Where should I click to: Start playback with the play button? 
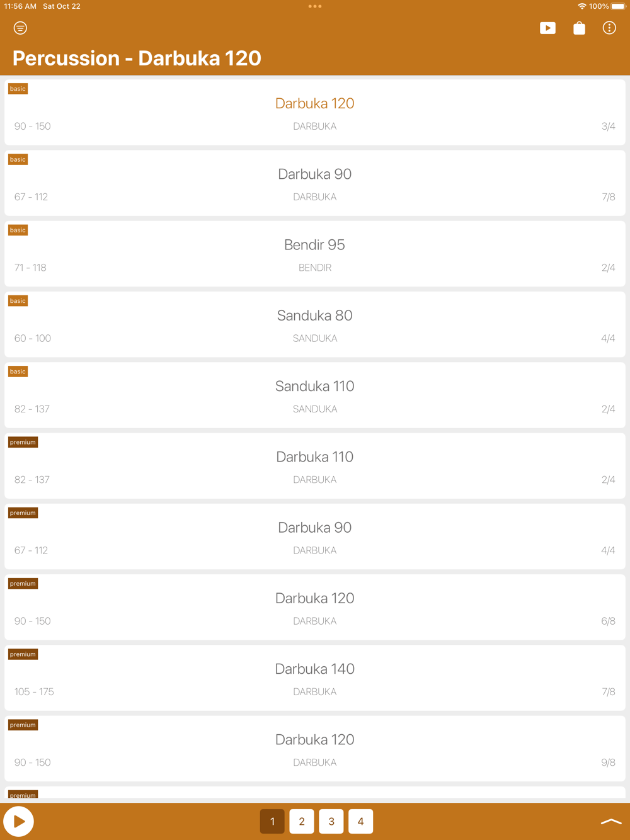coord(19,821)
